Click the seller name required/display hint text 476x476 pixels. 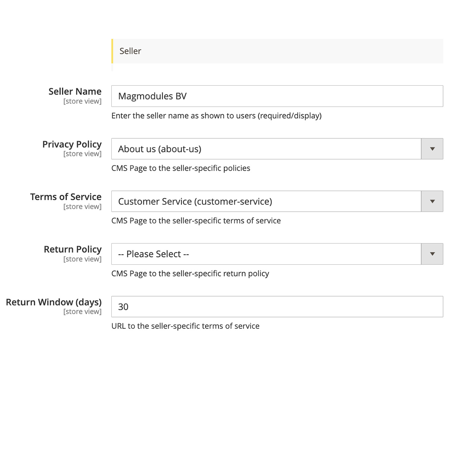pyautogui.click(x=216, y=116)
